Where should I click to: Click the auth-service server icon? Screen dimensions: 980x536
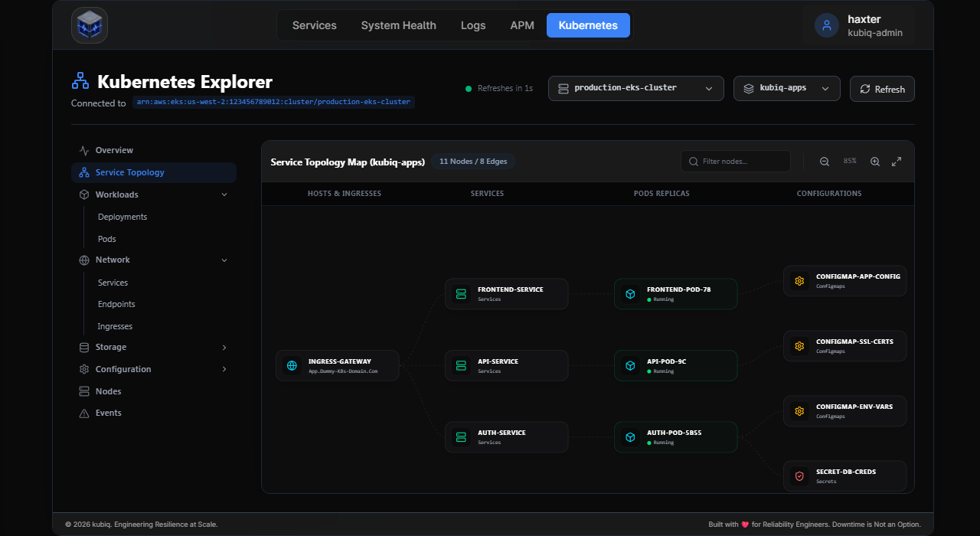(x=461, y=437)
